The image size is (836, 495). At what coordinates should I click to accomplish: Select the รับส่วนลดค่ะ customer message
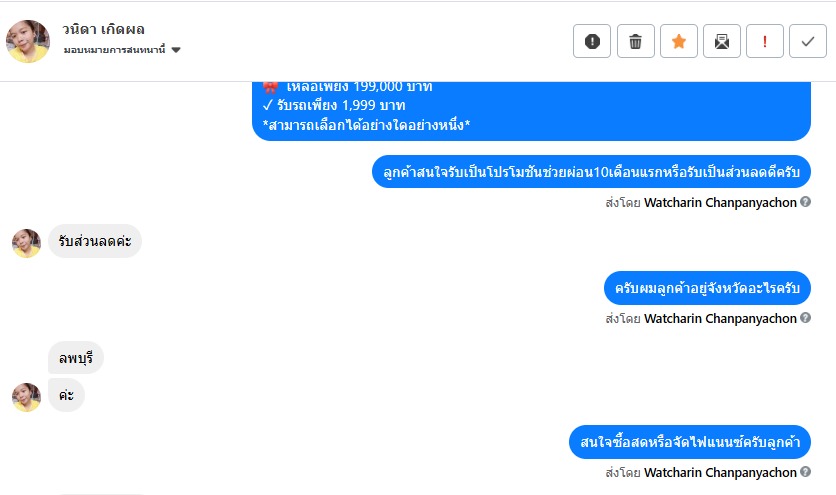point(95,241)
